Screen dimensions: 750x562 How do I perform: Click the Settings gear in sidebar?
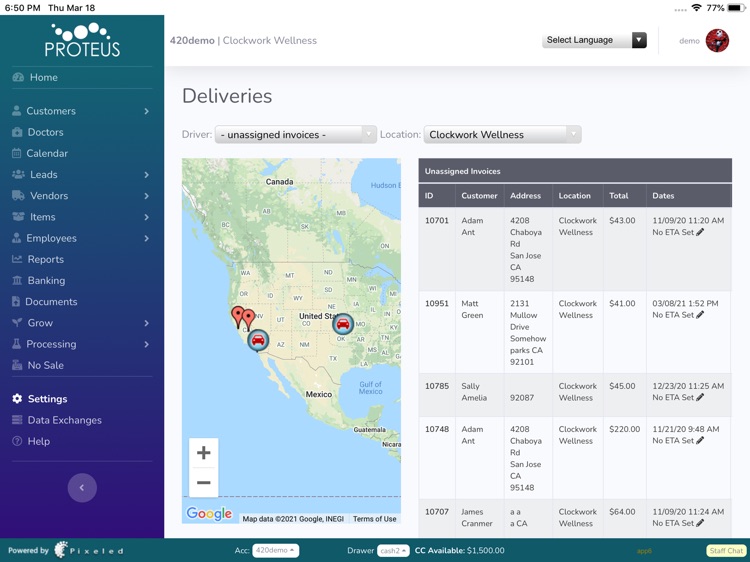click(17, 399)
